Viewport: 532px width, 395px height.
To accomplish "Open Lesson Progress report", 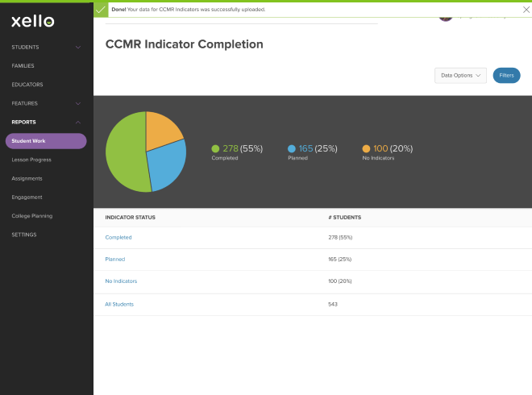I will [31, 160].
